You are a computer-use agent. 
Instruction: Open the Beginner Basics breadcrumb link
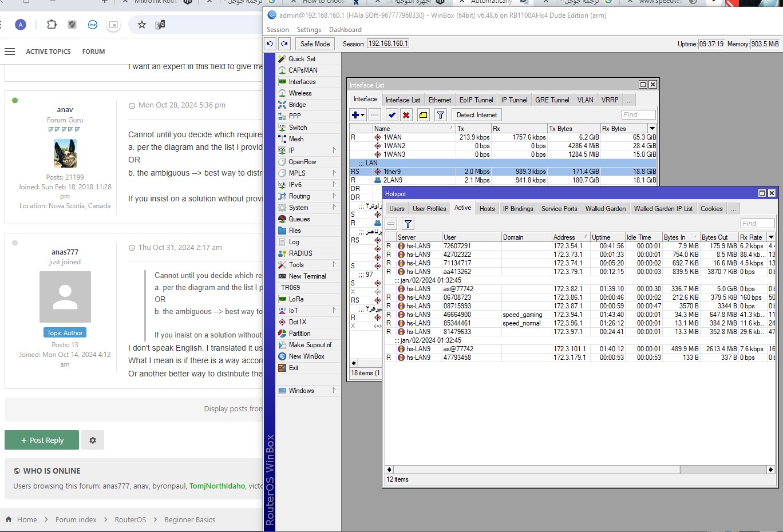click(189, 519)
